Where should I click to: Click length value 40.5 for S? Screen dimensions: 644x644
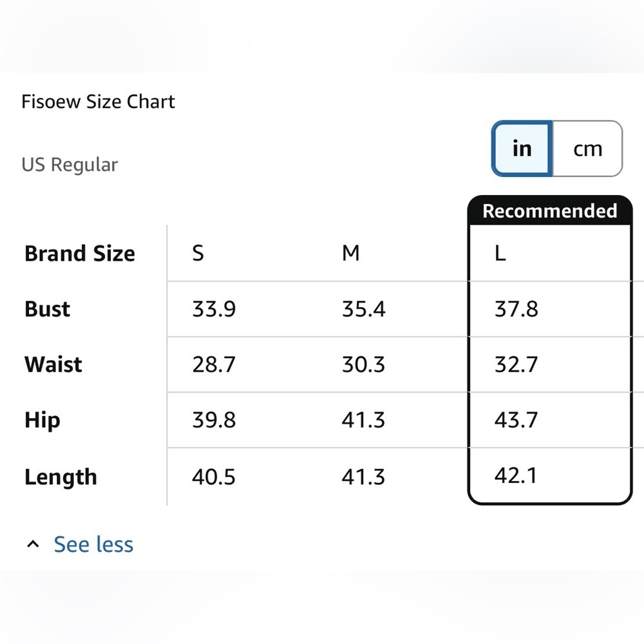[x=214, y=477]
